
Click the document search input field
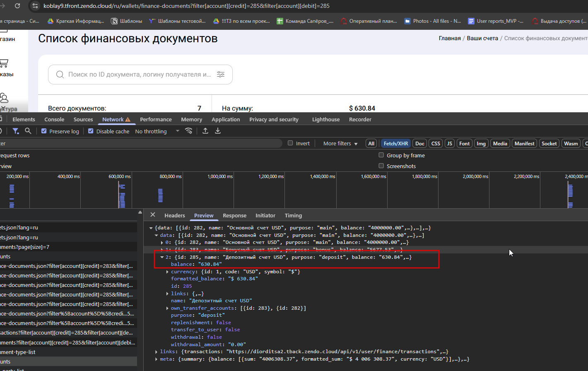tap(140, 75)
